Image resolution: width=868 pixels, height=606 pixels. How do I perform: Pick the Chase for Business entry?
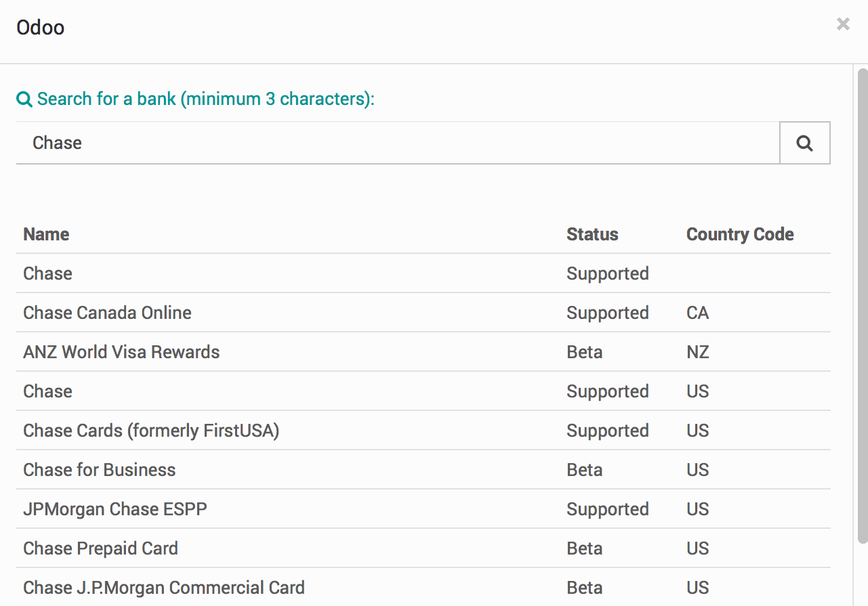click(423, 470)
